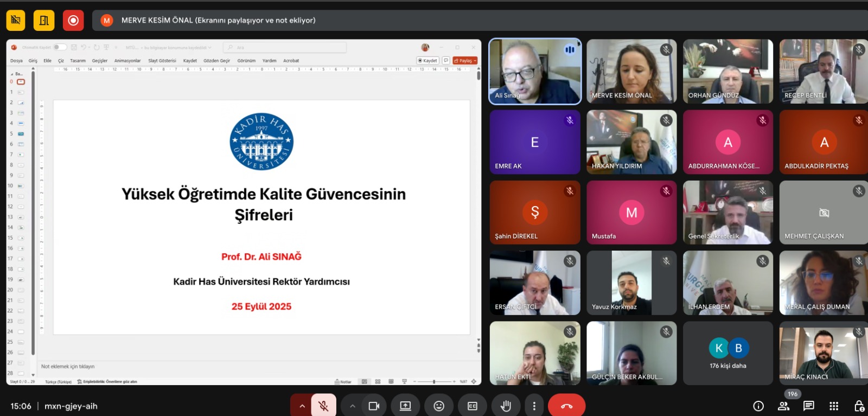Click the present screen icon

click(405, 406)
